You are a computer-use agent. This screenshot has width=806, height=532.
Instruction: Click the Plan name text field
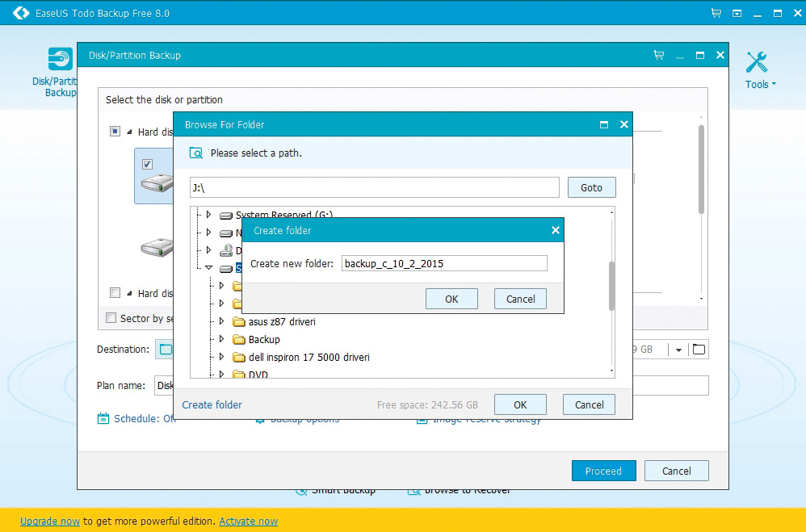click(431, 386)
